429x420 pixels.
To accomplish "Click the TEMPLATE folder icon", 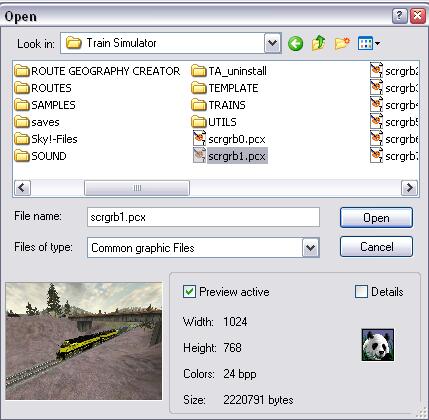I will 199,88.
